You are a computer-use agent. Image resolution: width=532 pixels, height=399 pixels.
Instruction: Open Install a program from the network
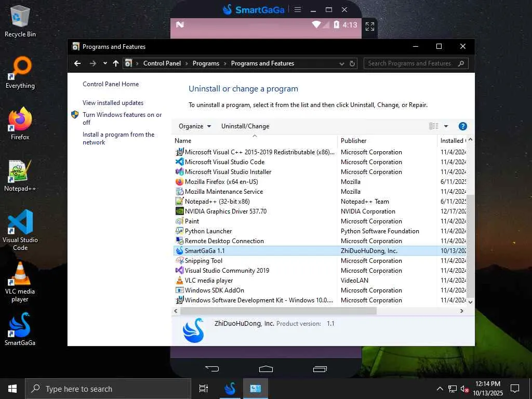click(118, 138)
